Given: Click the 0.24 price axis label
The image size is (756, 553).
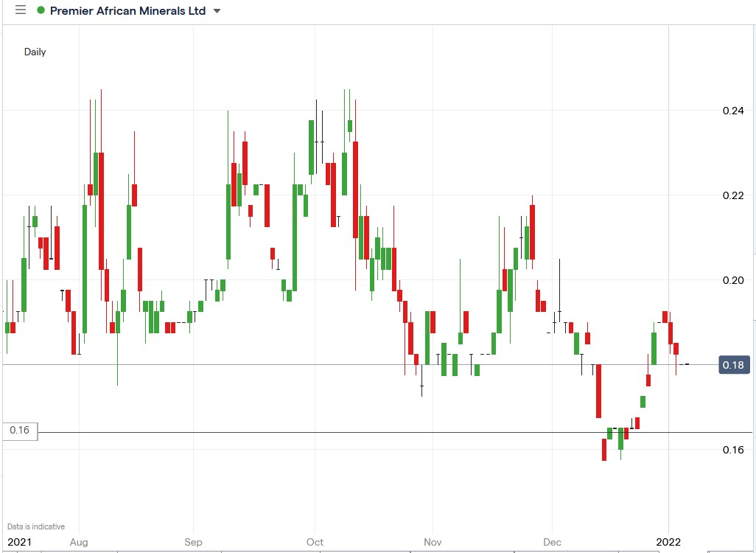Looking at the screenshot, I should 732,111.
